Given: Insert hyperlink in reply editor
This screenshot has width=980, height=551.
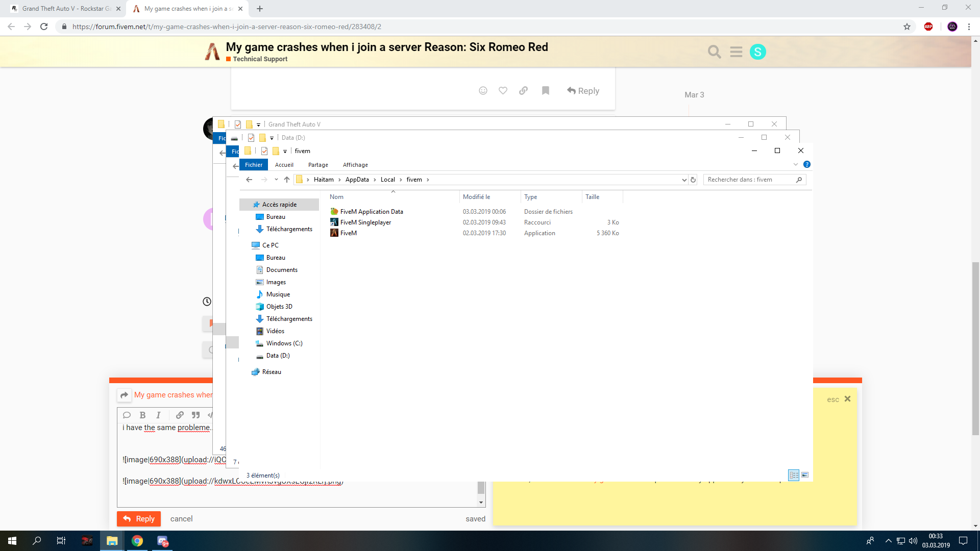Looking at the screenshot, I should [180, 415].
